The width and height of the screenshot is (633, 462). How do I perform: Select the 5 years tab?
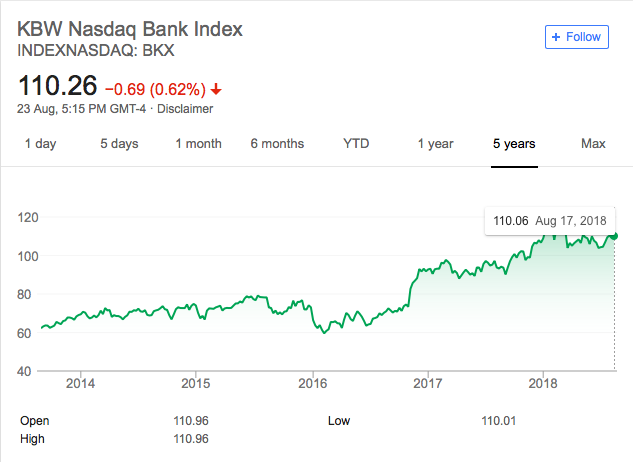(x=514, y=144)
